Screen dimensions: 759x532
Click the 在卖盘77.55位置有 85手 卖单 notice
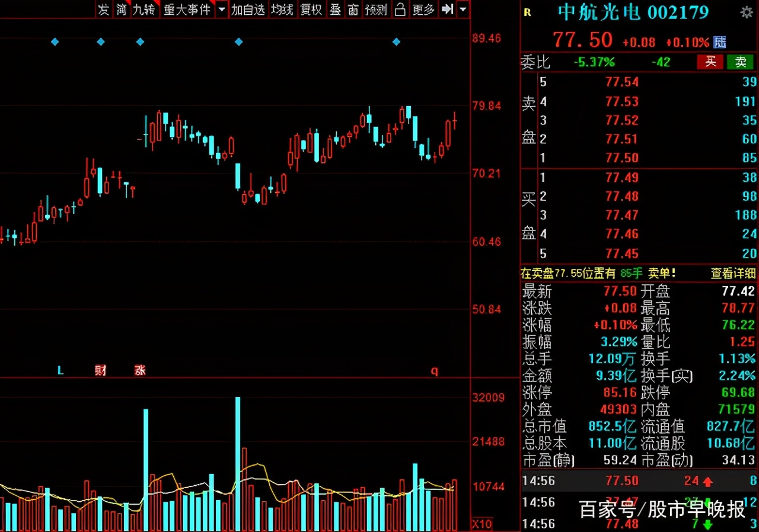pyautogui.click(x=598, y=274)
